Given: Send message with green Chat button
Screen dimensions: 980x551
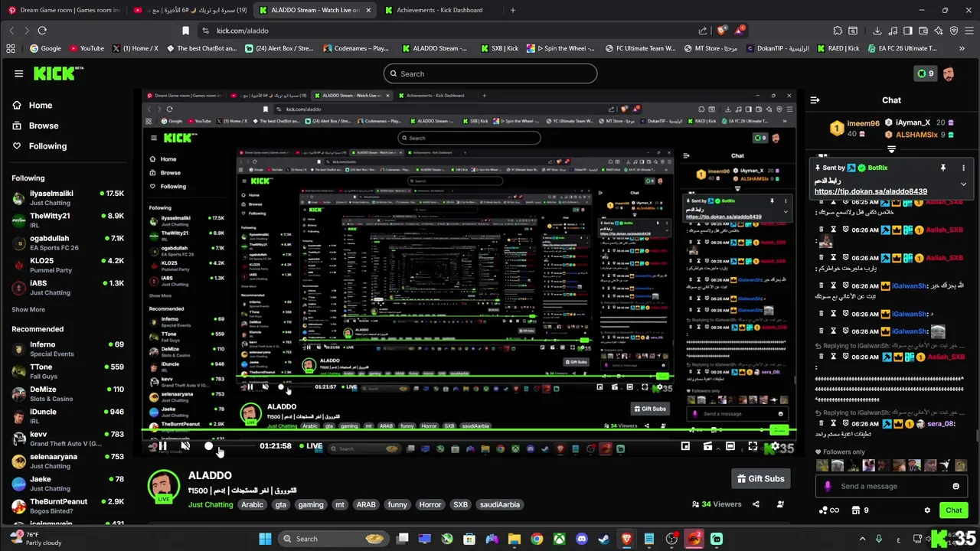Looking at the screenshot, I should coord(954,510).
